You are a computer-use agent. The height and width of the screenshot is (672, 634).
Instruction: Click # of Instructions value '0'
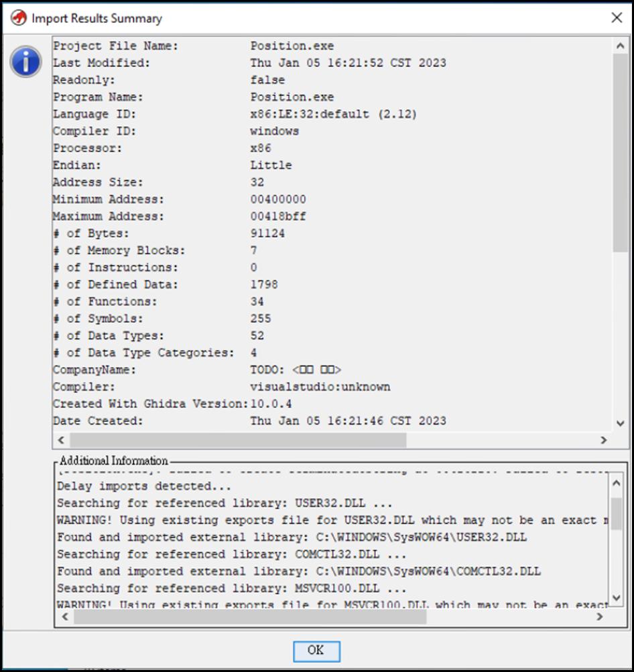click(253, 268)
